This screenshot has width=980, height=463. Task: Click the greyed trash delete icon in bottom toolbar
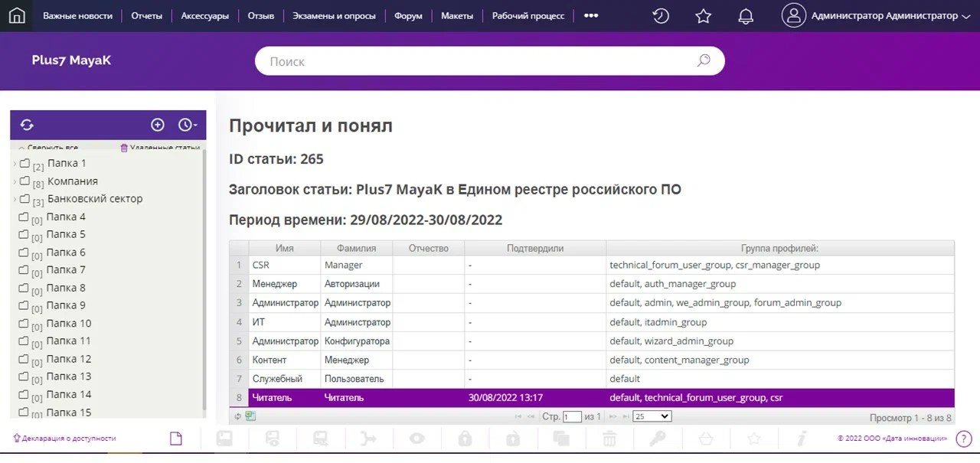609,439
